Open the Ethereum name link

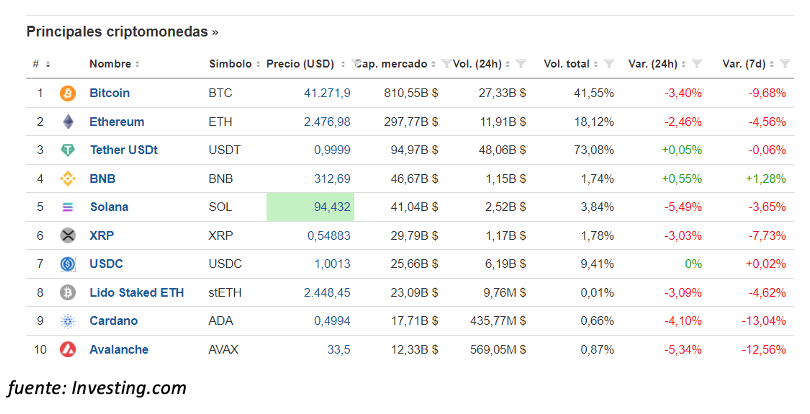(x=117, y=122)
